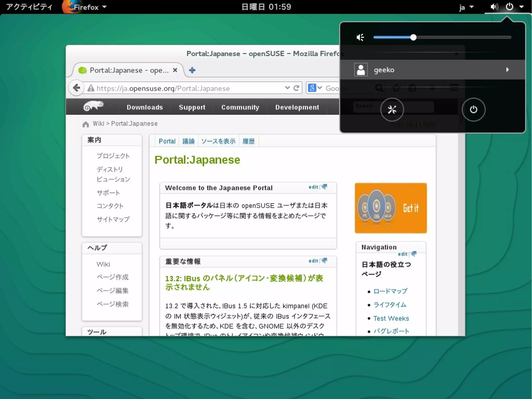Click the top bar power status icon
532x399 pixels.
(509, 7)
